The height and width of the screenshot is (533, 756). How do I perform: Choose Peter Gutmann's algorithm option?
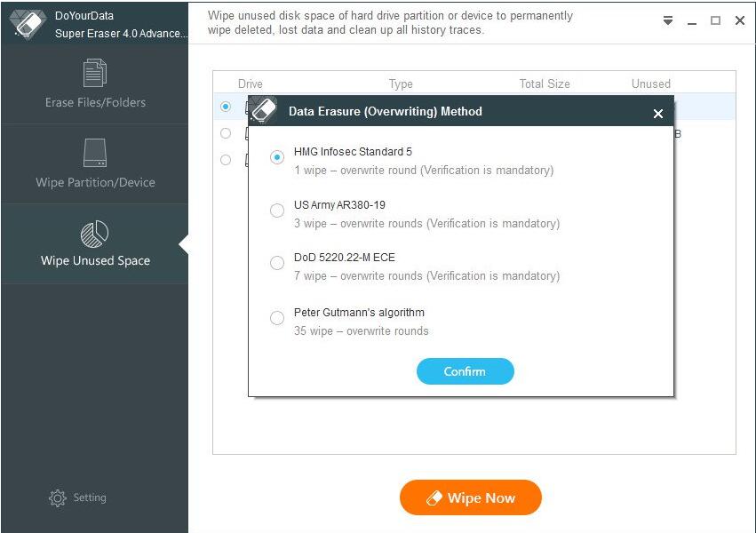click(277, 318)
